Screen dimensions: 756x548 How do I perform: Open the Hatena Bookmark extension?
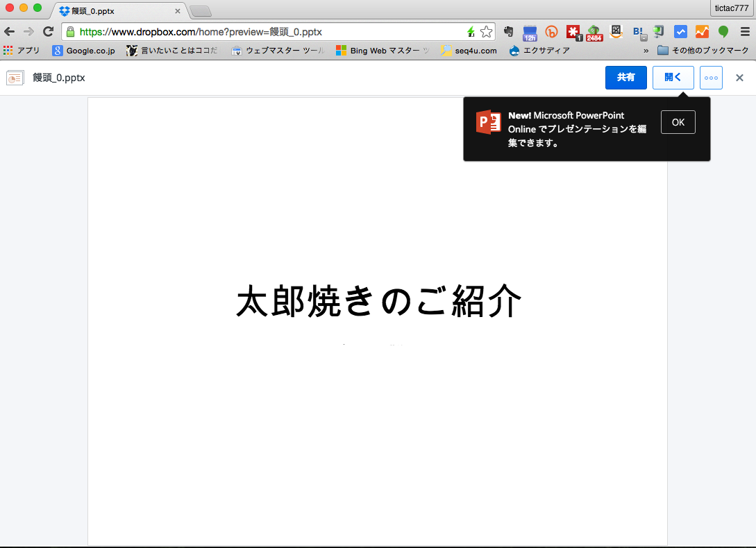point(638,32)
